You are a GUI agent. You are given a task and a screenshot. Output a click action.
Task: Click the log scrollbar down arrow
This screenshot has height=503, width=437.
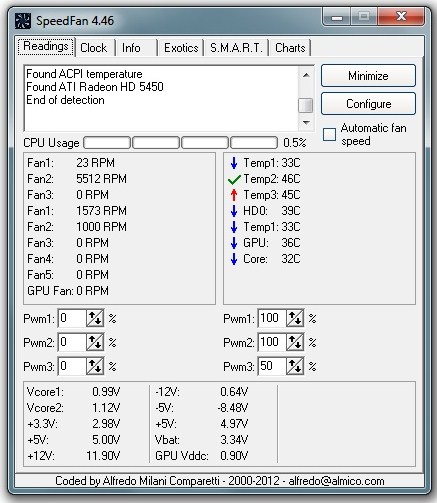pyautogui.click(x=306, y=123)
